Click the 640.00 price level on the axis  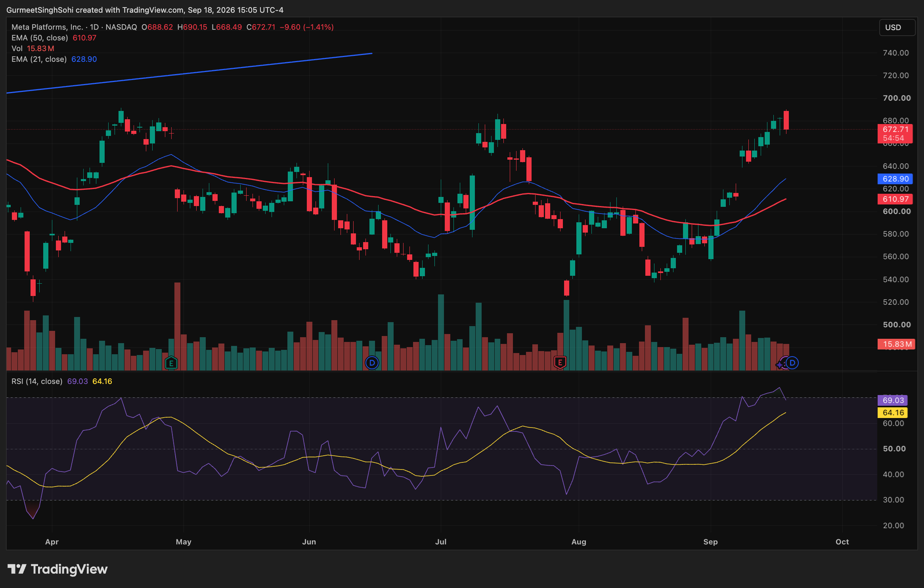coord(896,166)
